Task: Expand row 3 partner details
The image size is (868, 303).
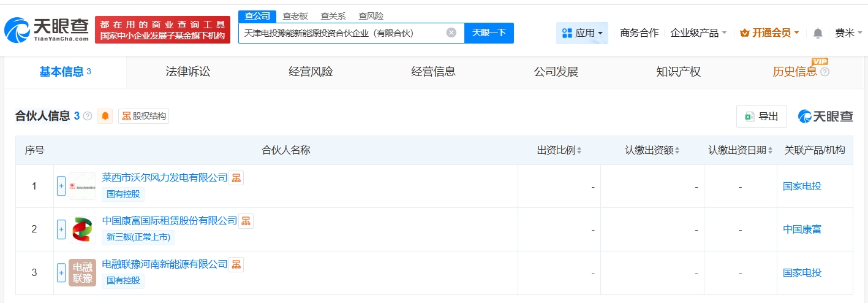Action: [61, 272]
